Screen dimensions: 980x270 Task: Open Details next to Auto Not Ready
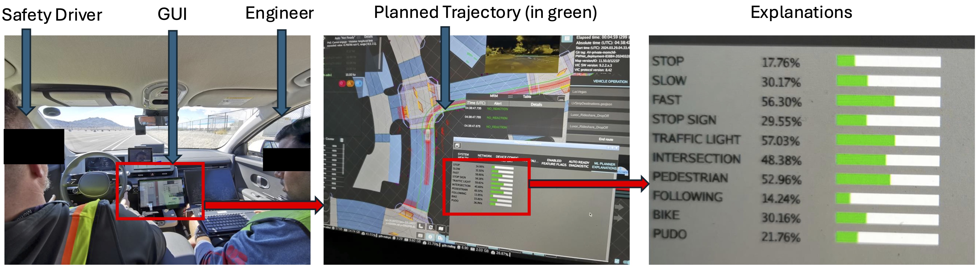[x=368, y=37]
